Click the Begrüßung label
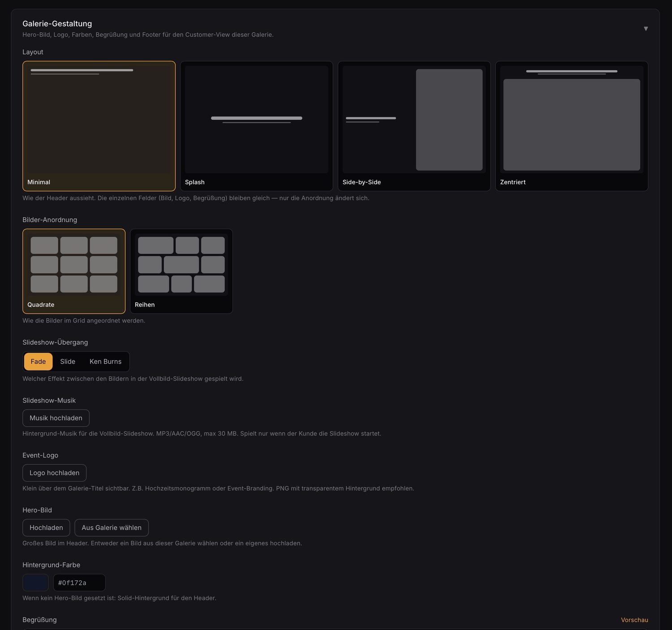672x630 pixels. pos(39,620)
